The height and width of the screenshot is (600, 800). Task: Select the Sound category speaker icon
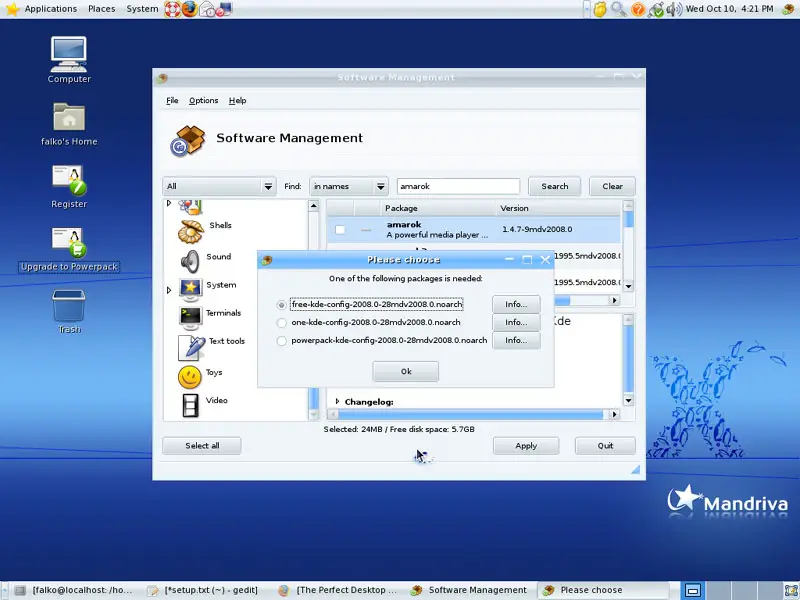tap(190, 261)
